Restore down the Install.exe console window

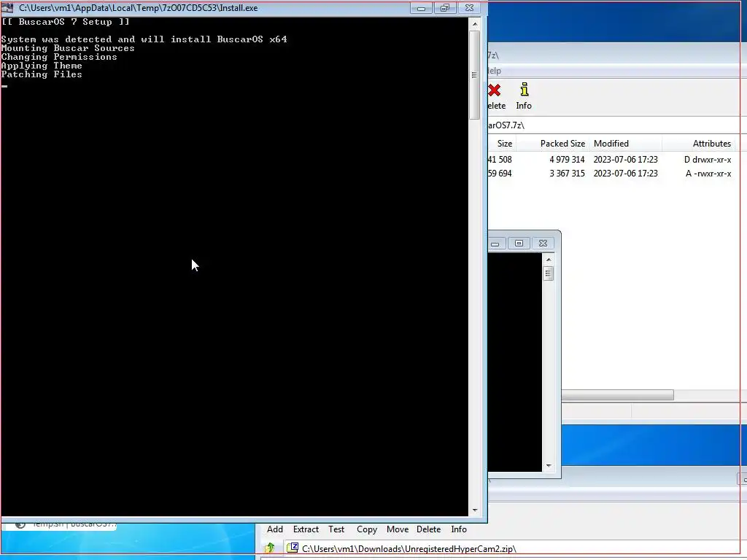[444, 8]
